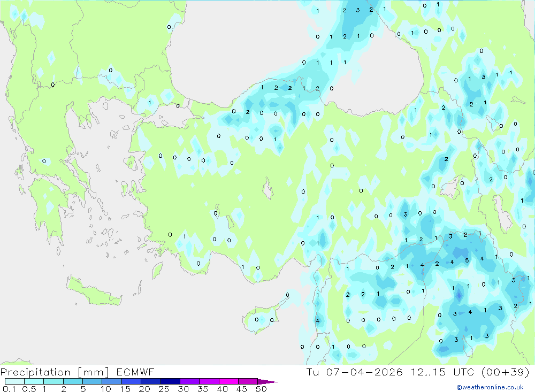Click the 35–40 mm violet legend swatch
The width and height of the screenshot is (535, 392).
[209, 381]
